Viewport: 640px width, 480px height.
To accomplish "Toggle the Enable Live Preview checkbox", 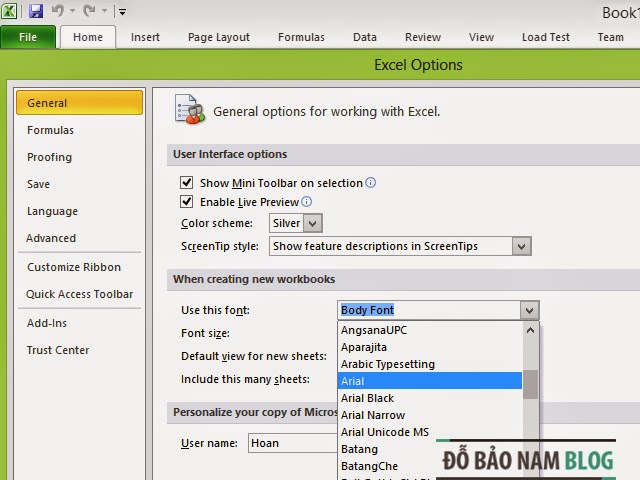I will point(187,201).
